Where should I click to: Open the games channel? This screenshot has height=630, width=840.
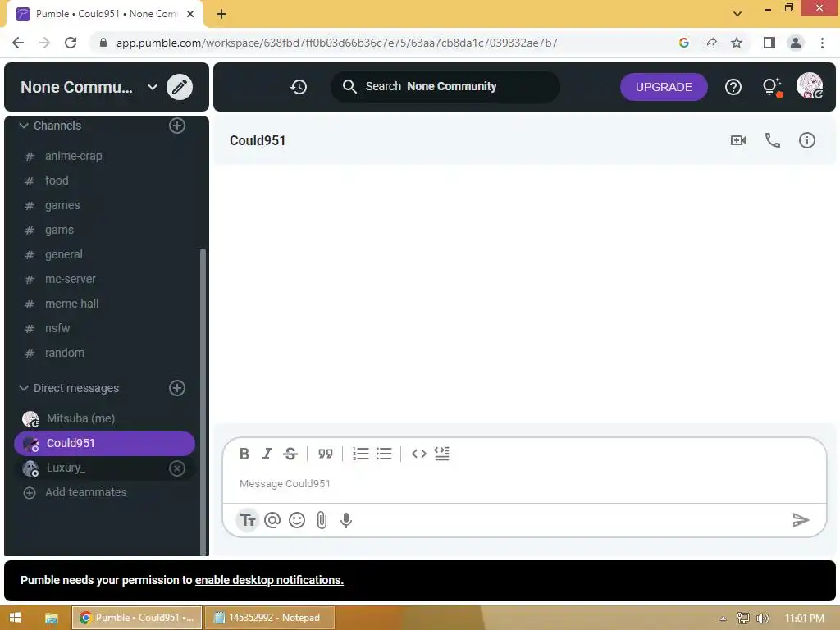(x=104, y=205)
